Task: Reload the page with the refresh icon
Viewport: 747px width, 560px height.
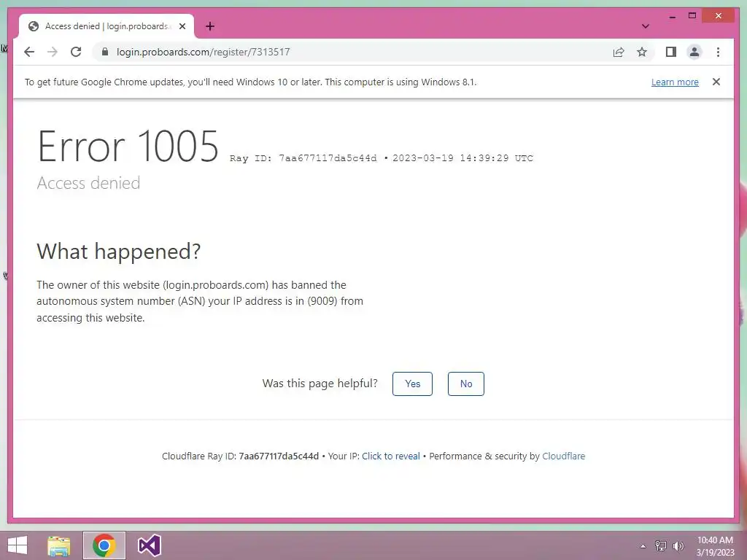Action: click(x=76, y=52)
